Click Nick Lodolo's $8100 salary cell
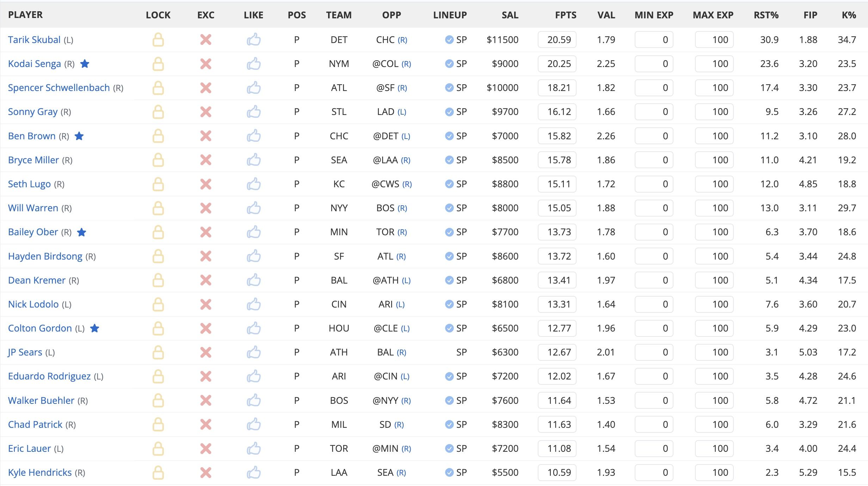Image resolution: width=868 pixels, height=486 pixels. click(505, 304)
